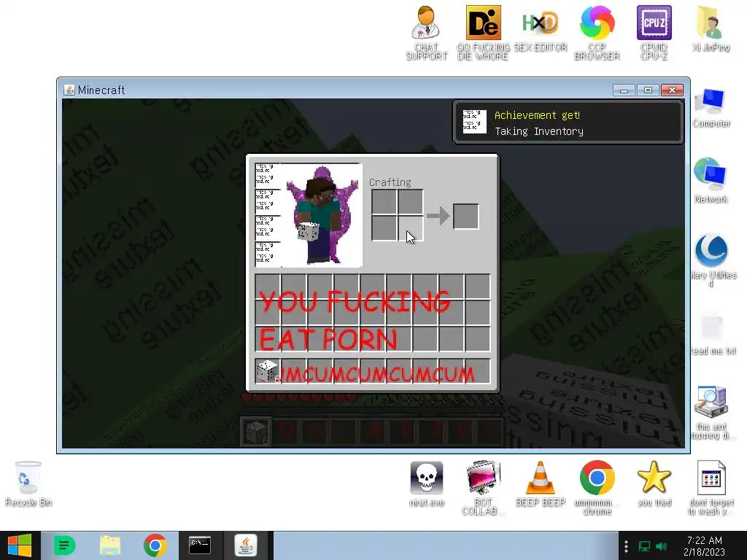Click the 'Crafting' label in inventory
The height and width of the screenshot is (560, 747).
tap(390, 182)
